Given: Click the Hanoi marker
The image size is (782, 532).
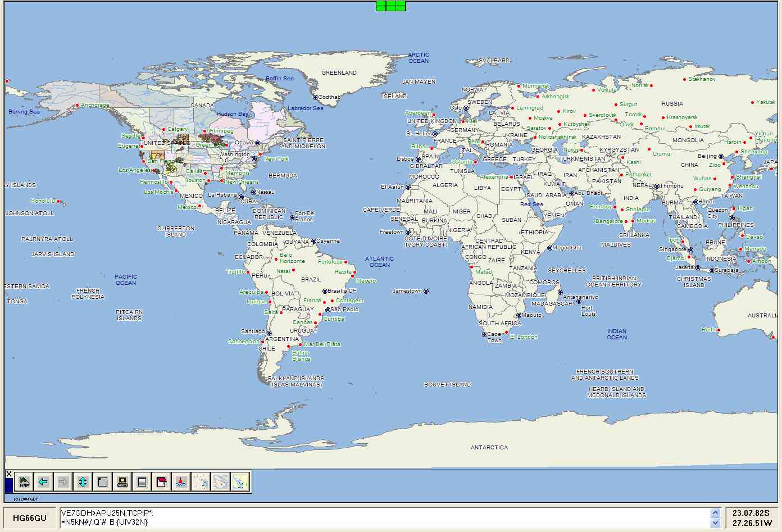Looking at the screenshot, I should (695, 202).
